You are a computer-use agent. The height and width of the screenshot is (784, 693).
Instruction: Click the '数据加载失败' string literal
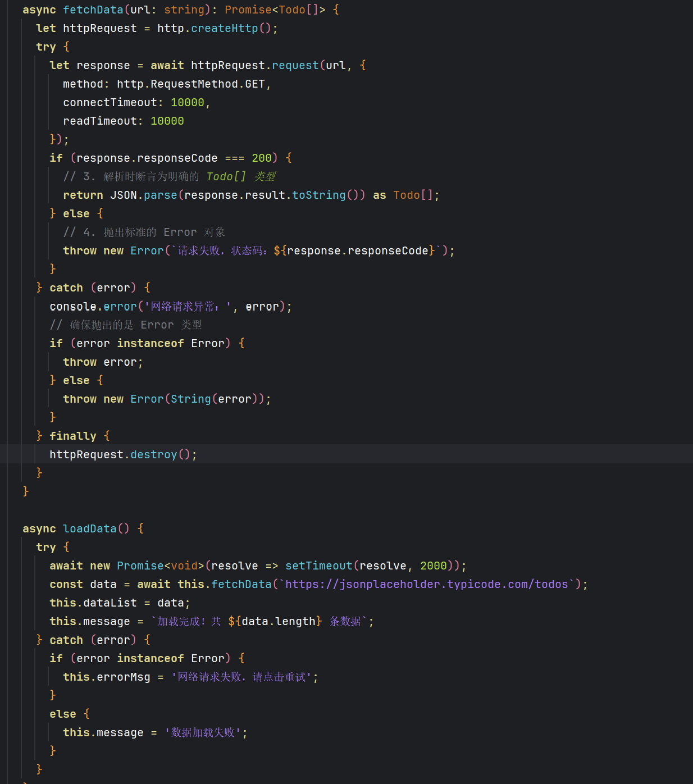(x=203, y=732)
